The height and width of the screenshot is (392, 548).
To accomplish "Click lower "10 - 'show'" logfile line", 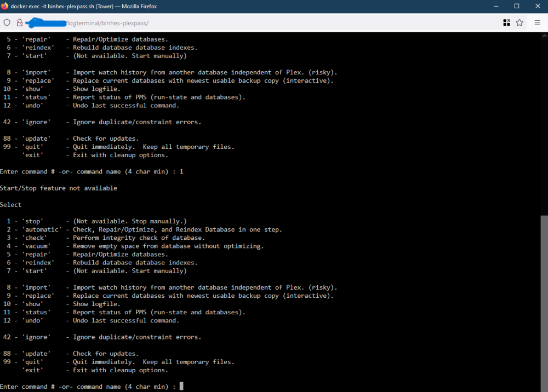I will [x=61, y=304].
